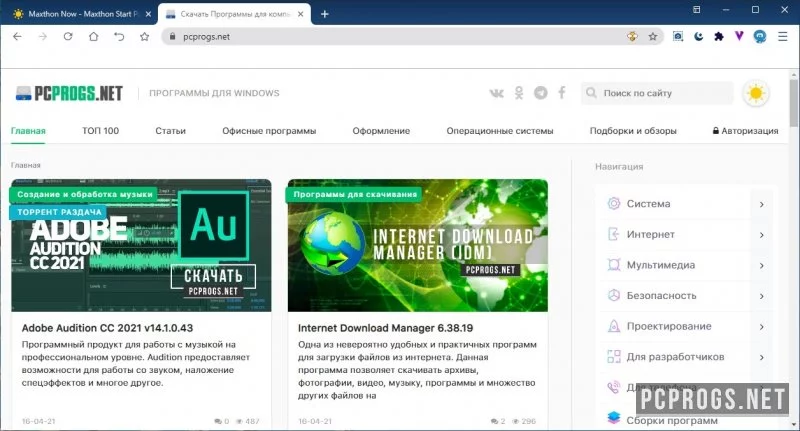Viewport: 800px width, 431px height.
Task: Reload the page with the refresh icon
Action: pyautogui.click(x=68, y=36)
